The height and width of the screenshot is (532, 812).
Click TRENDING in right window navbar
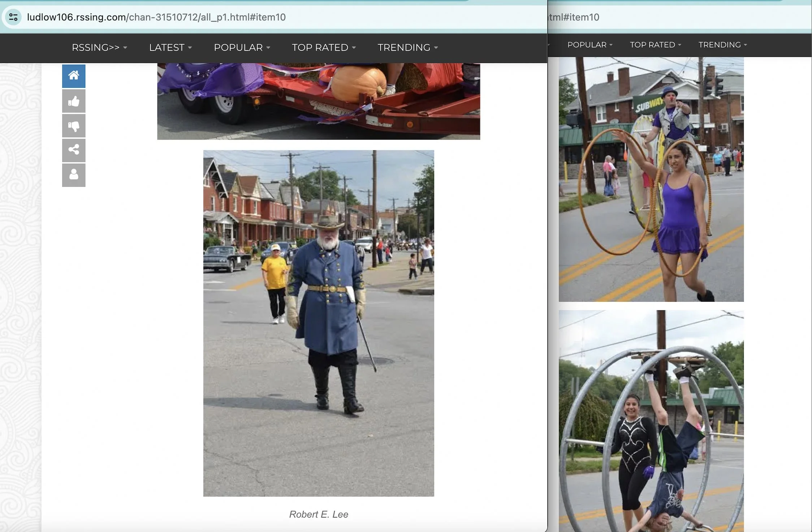tap(722, 45)
